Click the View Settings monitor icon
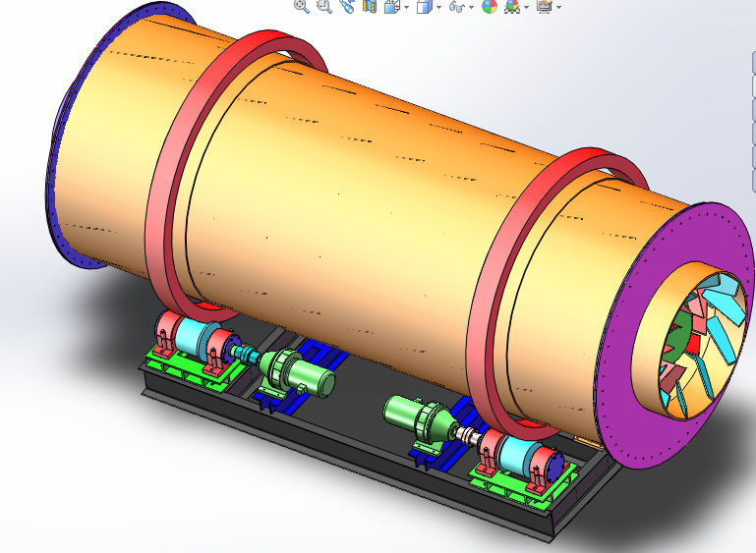This screenshot has width=756, height=553. (545, 6)
